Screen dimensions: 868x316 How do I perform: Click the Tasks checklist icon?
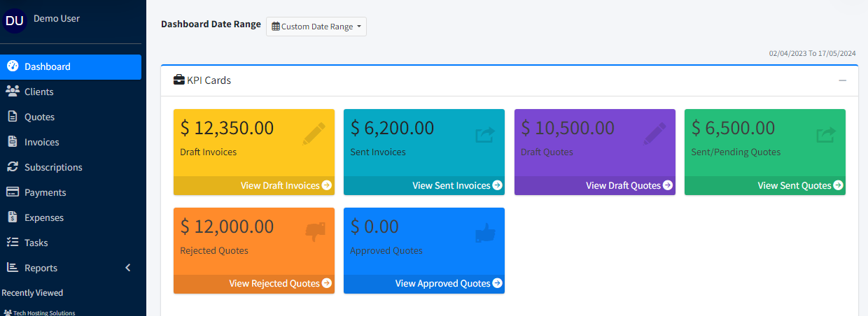click(13, 243)
